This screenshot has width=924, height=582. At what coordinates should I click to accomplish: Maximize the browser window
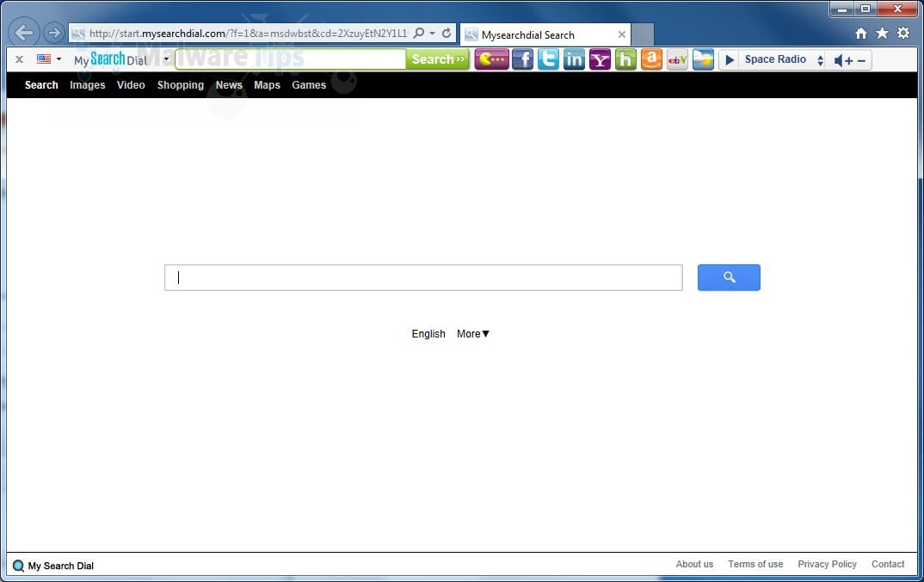(865, 9)
